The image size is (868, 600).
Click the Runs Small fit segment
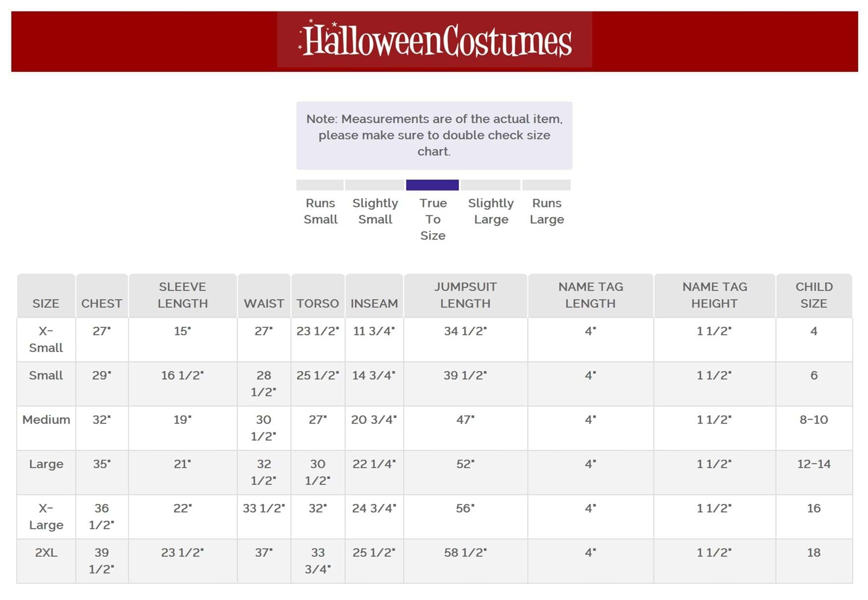(320, 185)
